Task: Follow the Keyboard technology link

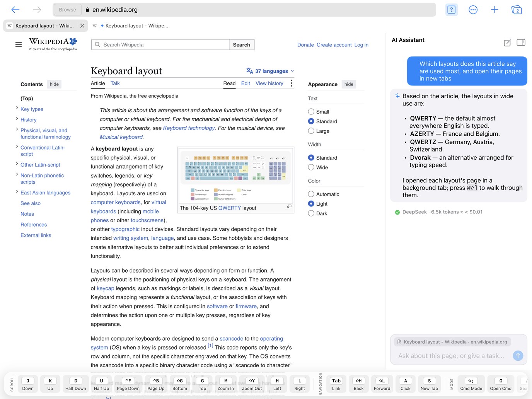Action: 189,128
